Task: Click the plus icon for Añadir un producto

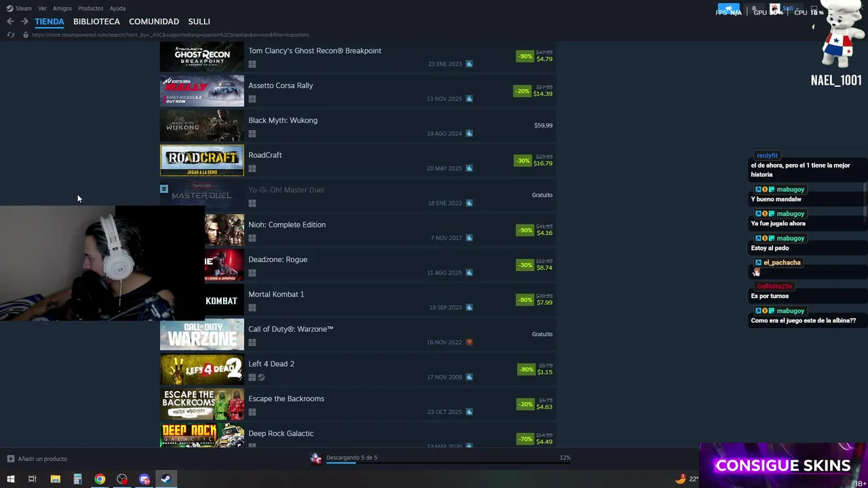Action: 10,459
